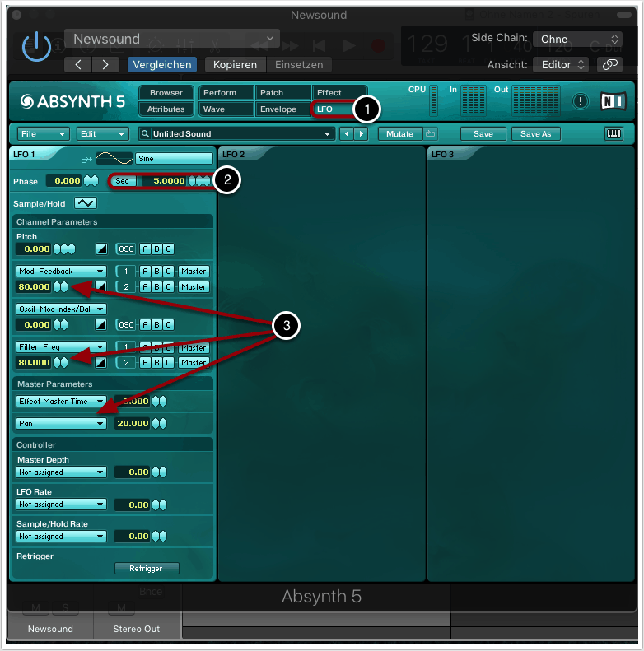This screenshot has height=651, width=644.
Task: Click the mutate history icon next to Mutate
Action: pos(430,133)
